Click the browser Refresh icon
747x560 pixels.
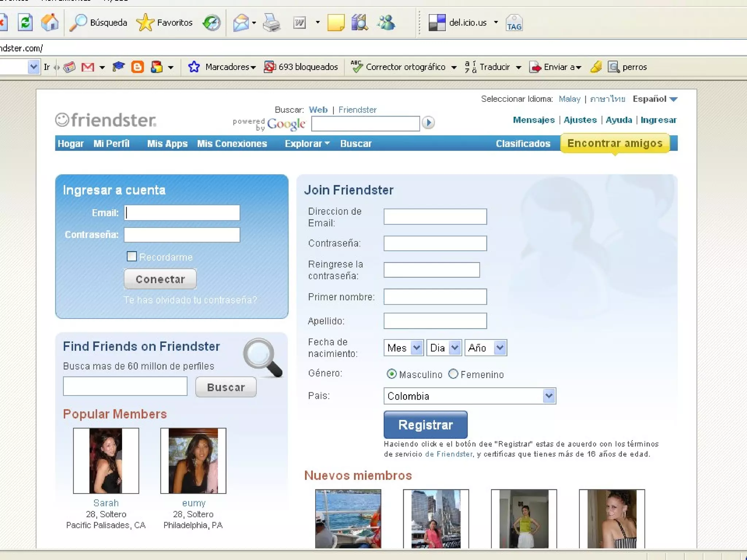pos(25,23)
